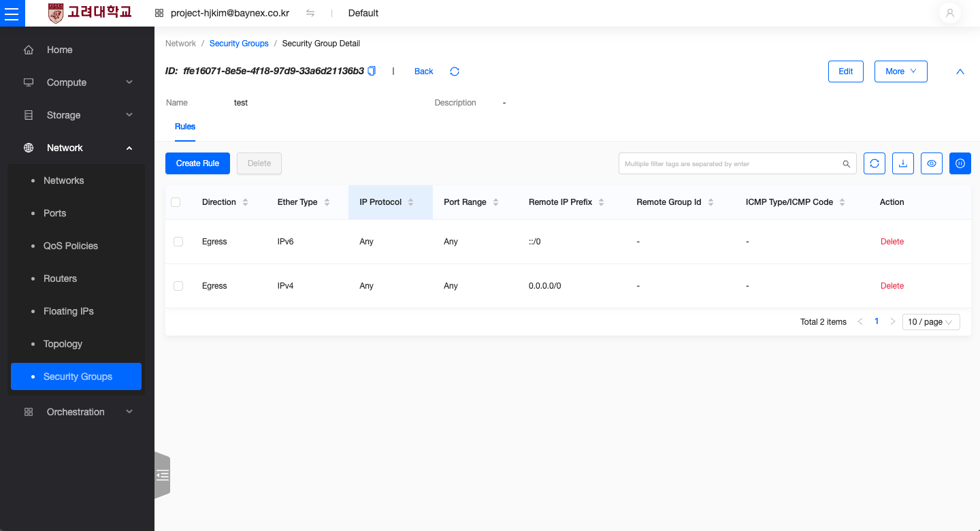Download the rules list data

903,163
